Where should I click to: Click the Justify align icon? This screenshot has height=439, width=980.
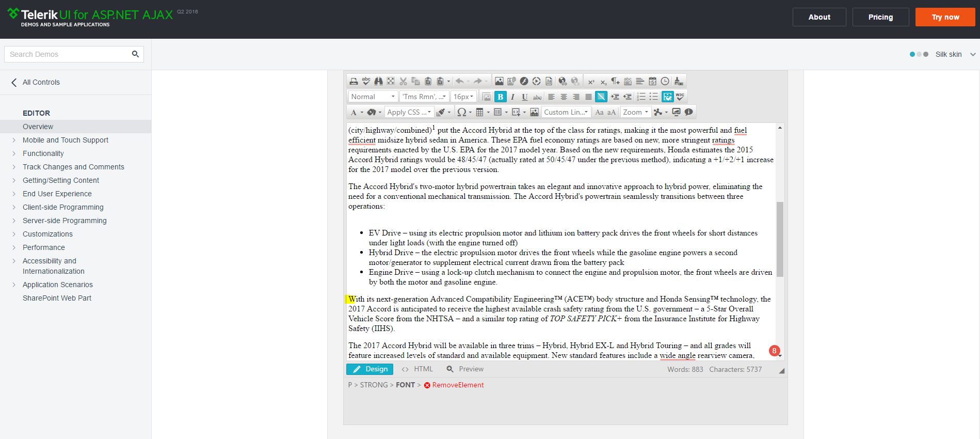click(588, 97)
